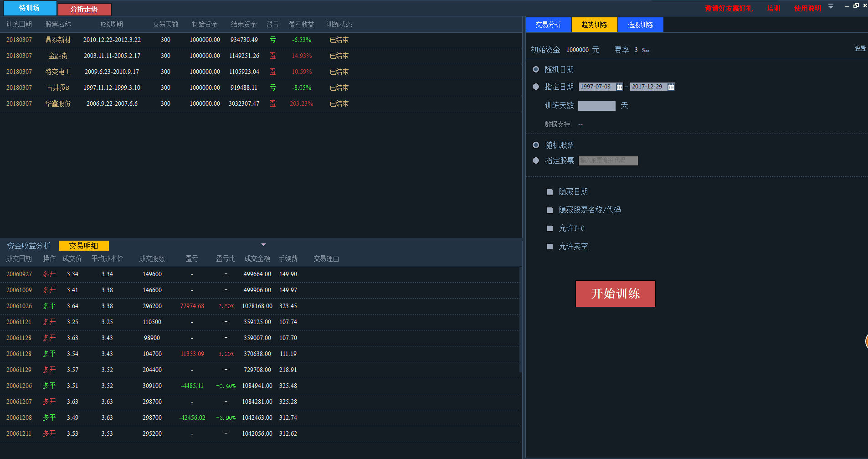Click the 交易理由 column header
Viewport: 868px width, 459px height.
326,258
